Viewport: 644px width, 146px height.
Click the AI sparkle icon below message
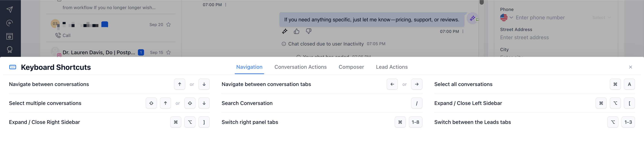285,31
